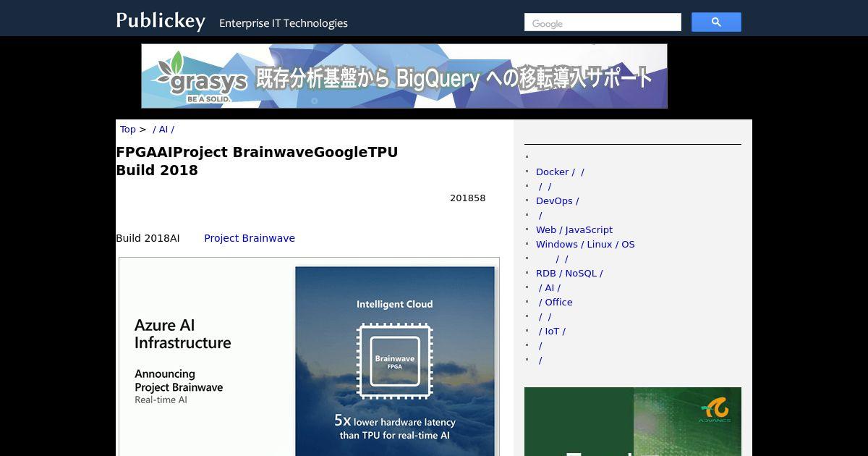Click the blue search magnifier button
This screenshot has width=868, height=456.
click(716, 22)
